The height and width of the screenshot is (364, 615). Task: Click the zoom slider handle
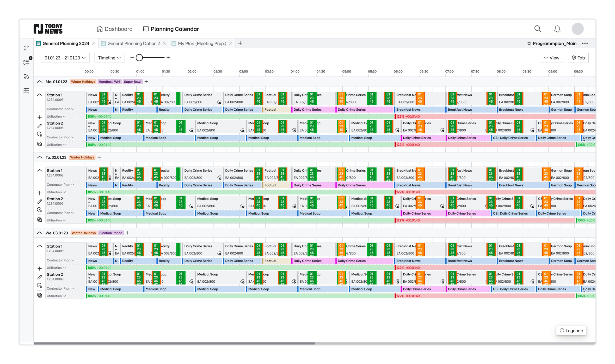point(139,58)
